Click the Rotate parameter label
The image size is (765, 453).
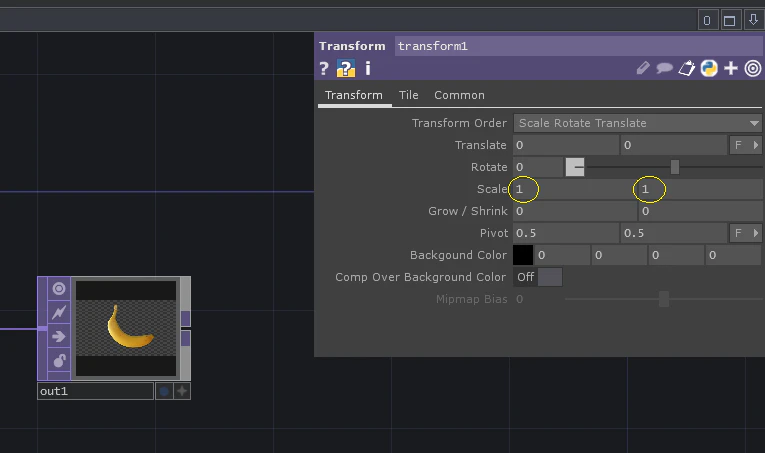pyautogui.click(x=489, y=167)
